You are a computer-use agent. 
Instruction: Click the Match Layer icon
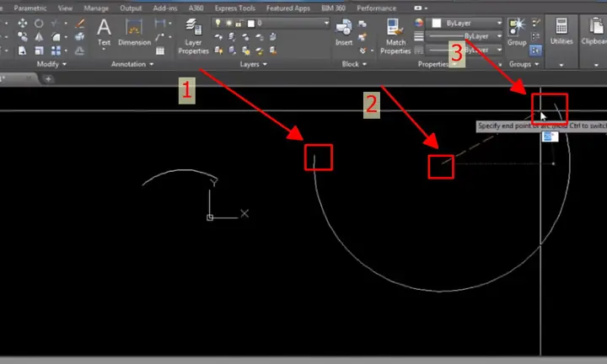coord(273,51)
